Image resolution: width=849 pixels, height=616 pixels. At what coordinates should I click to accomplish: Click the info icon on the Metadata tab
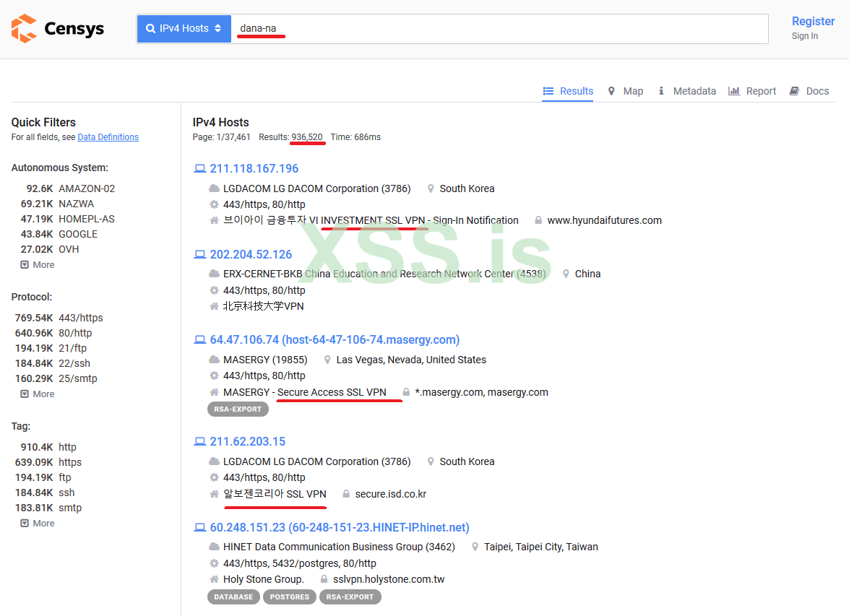pyautogui.click(x=662, y=91)
